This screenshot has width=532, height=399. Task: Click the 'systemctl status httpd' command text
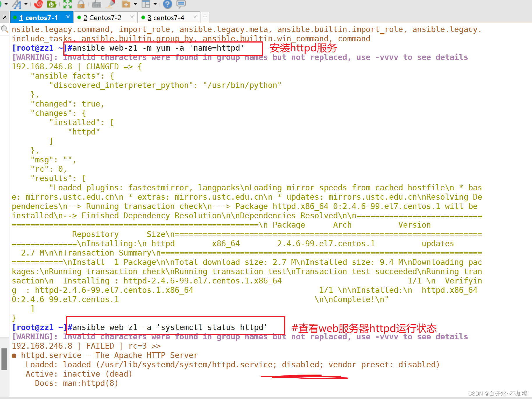(x=170, y=327)
